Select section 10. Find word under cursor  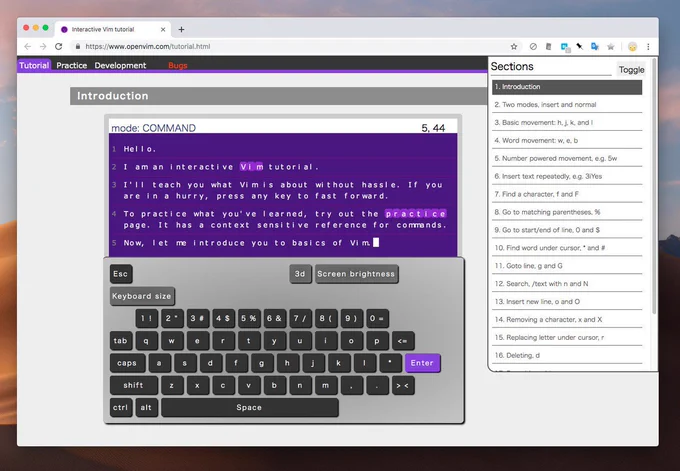pyautogui.click(x=567, y=248)
